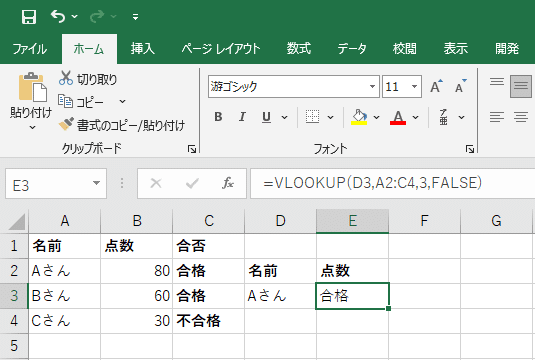
Task: Open the font color dropdown arrow
Action: coord(415,117)
